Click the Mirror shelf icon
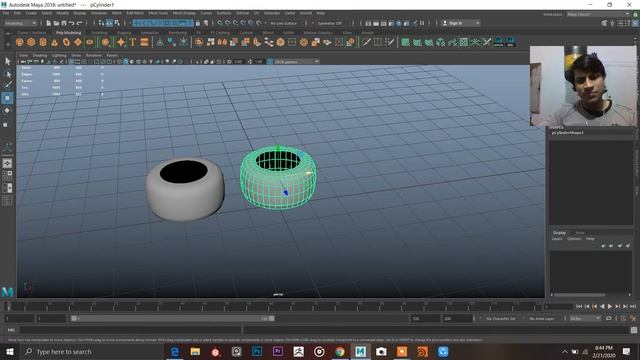The width and height of the screenshot is (640, 360). tap(222, 42)
